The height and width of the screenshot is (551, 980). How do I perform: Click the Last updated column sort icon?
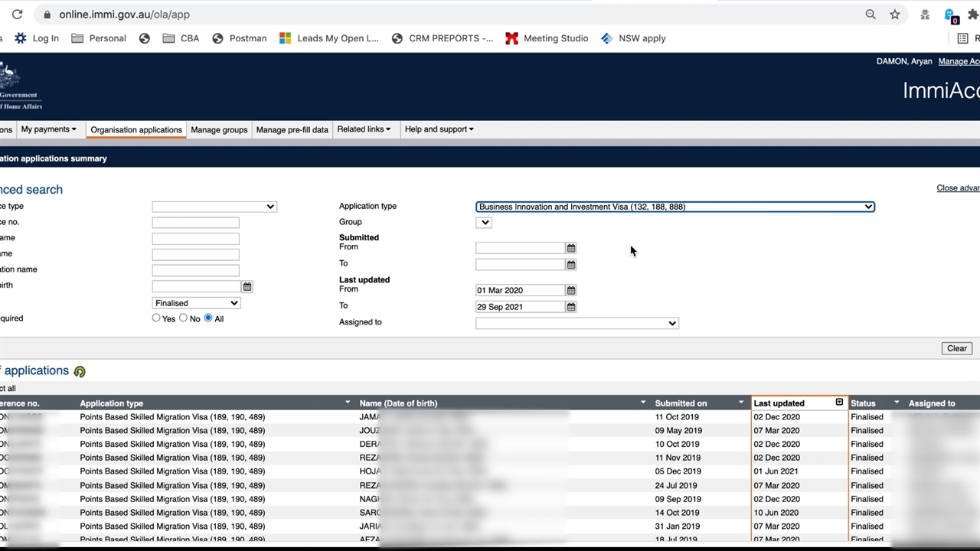click(x=839, y=403)
